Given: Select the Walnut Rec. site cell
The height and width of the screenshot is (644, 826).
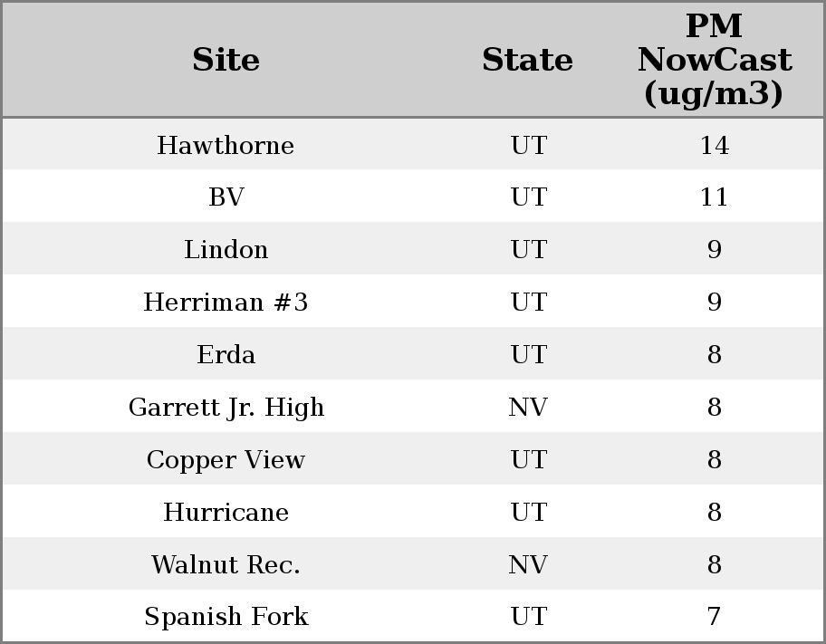Looking at the screenshot, I should [x=226, y=565].
